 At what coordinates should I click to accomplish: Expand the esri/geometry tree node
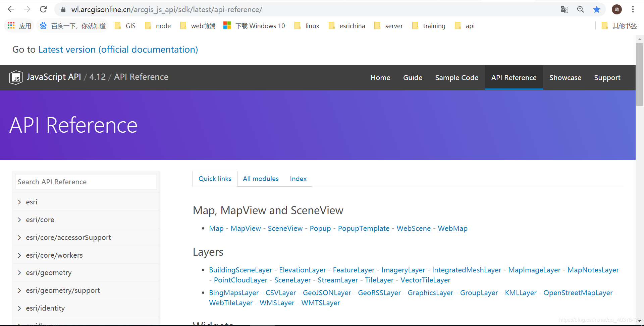(x=19, y=273)
